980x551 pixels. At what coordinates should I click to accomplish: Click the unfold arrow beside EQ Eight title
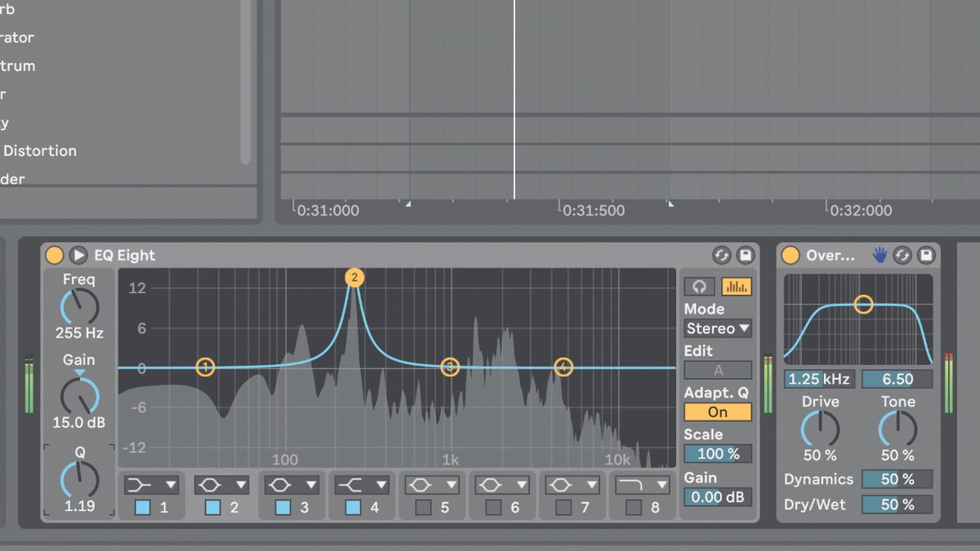point(78,256)
